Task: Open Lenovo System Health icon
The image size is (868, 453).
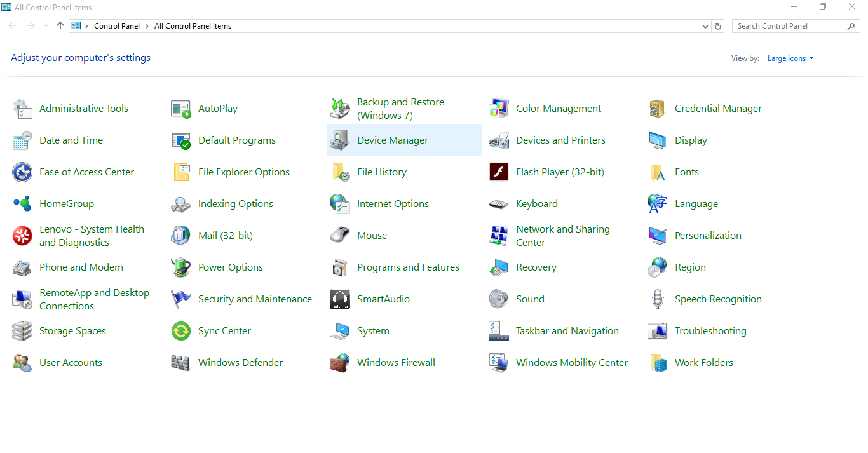Action: coord(22,236)
